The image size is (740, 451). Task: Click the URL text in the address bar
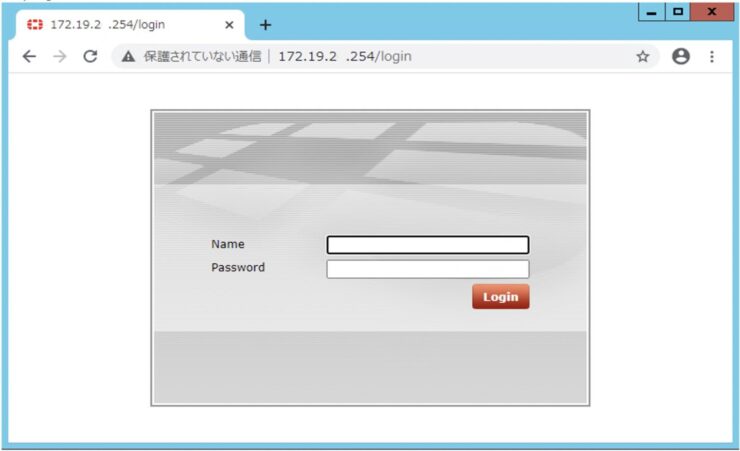pyautogui.click(x=345, y=57)
